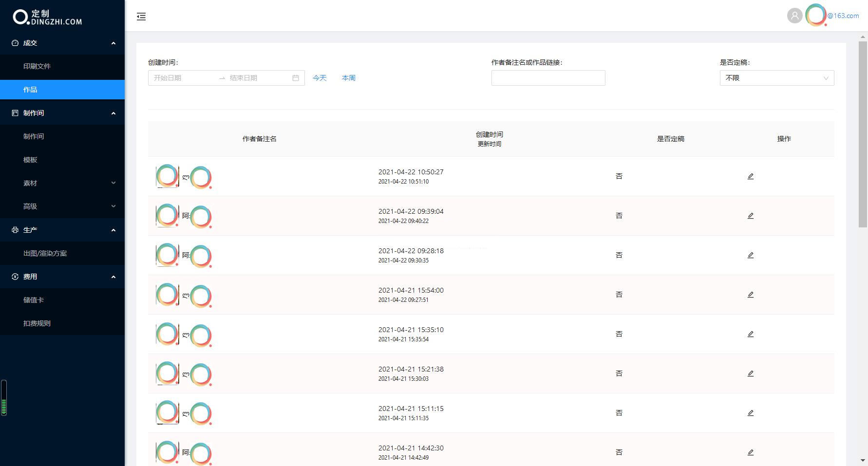Open 储值卡 in the sidebar
Screen dimensions: 868x466
[34, 300]
